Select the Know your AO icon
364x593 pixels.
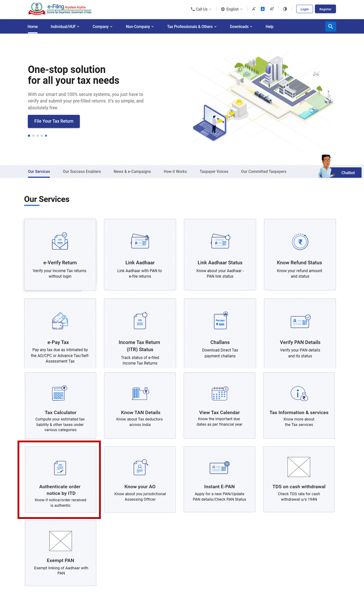click(x=140, y=467)
